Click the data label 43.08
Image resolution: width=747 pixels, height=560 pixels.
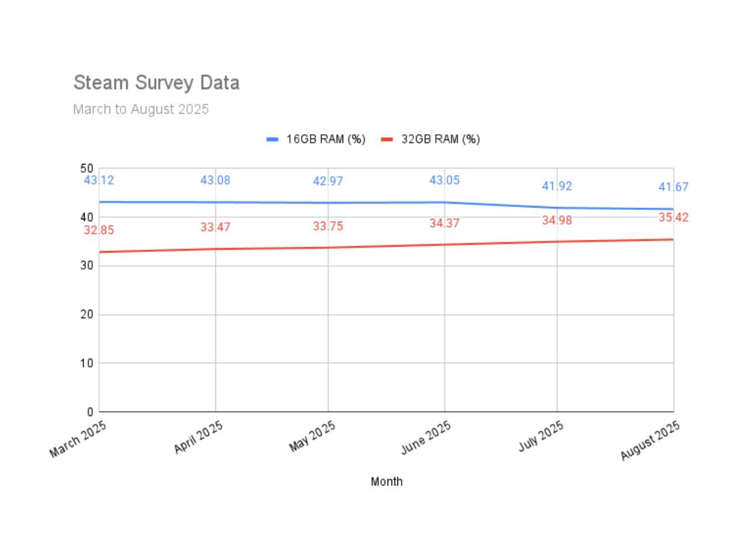(x=215, y=180)
